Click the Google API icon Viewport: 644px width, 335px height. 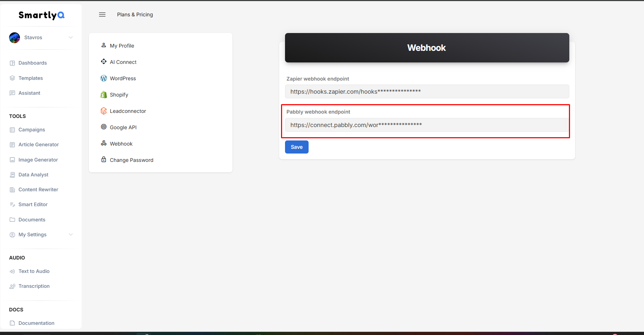[104, 127]
